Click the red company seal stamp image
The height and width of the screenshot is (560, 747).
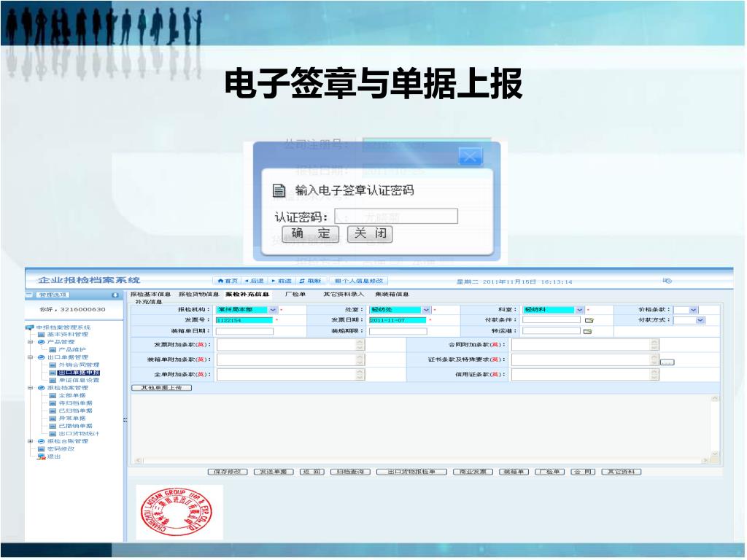[x=177, y=513]
